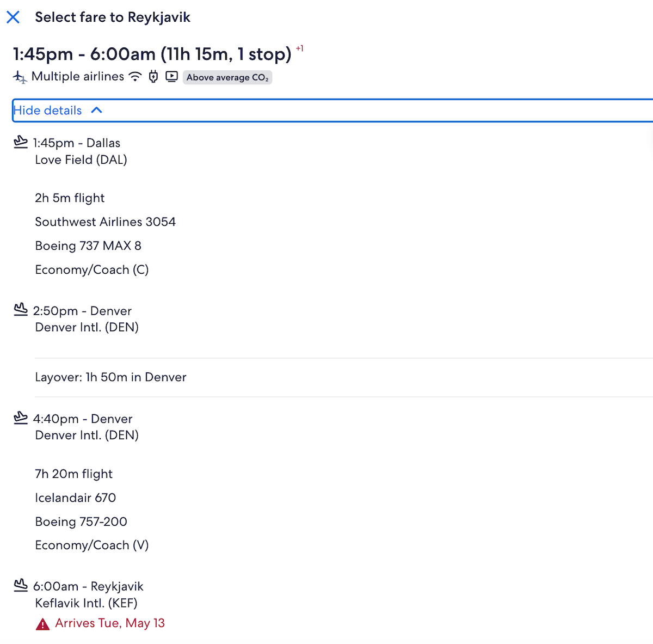
Task: Click the 1:45pm - 6:00am itinerary heading
Action: coord(152,54)
